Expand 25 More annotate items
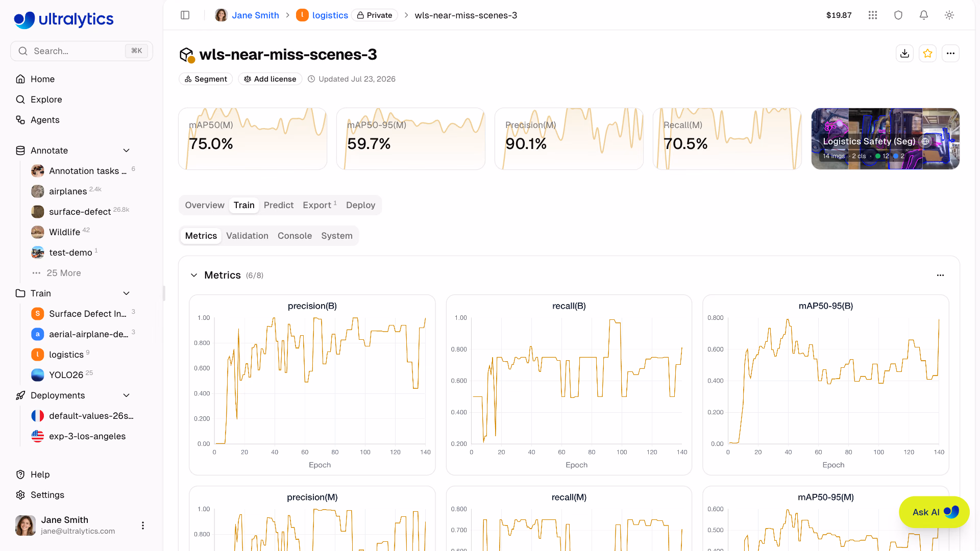980x551 pixels. click(63, 273)
